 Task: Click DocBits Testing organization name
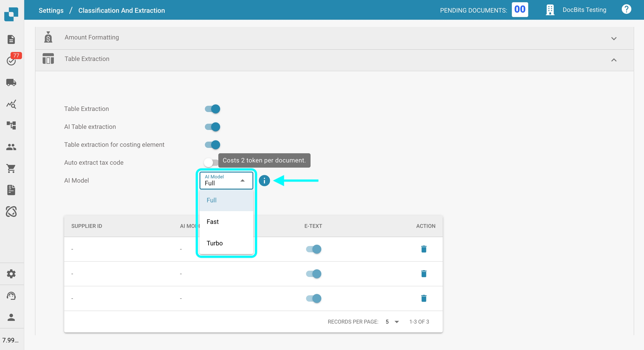(x=584, y=10)
